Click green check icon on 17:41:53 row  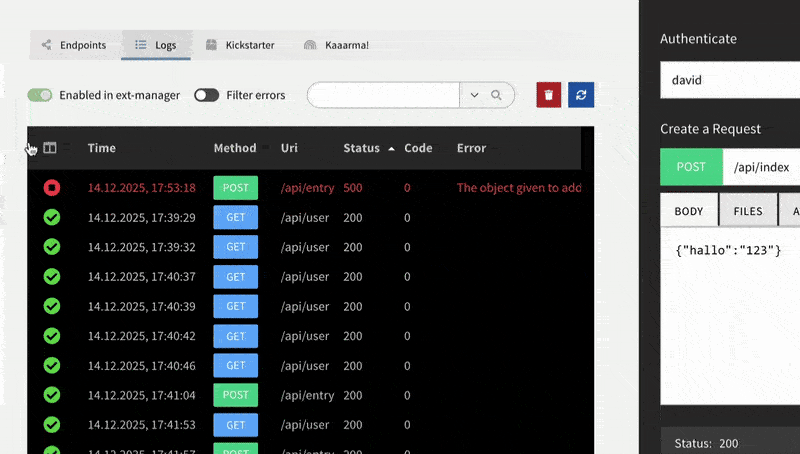coord(52,424)
